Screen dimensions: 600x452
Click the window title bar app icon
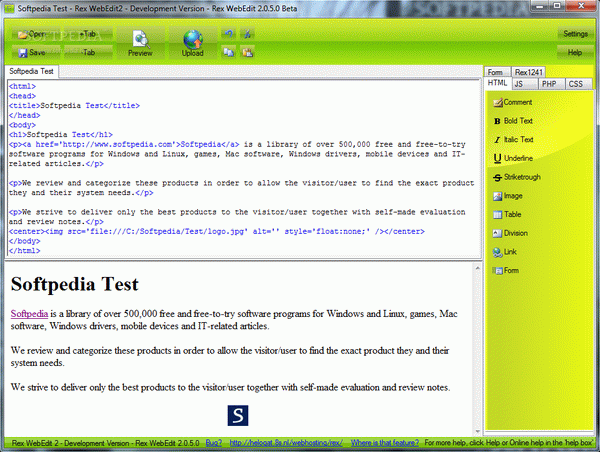coord(10,8)
